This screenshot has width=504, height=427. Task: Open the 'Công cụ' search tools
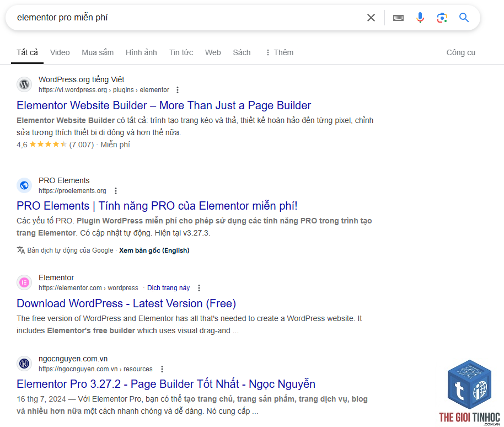pos(460,52)
